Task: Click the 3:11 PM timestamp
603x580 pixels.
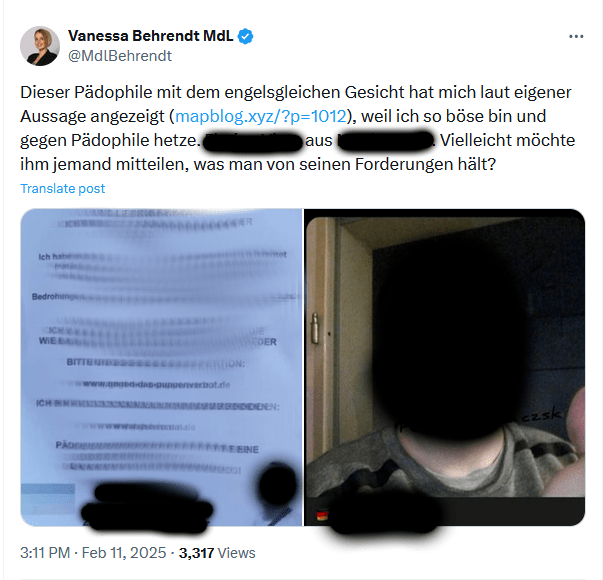Action: (x=45, y=553)
